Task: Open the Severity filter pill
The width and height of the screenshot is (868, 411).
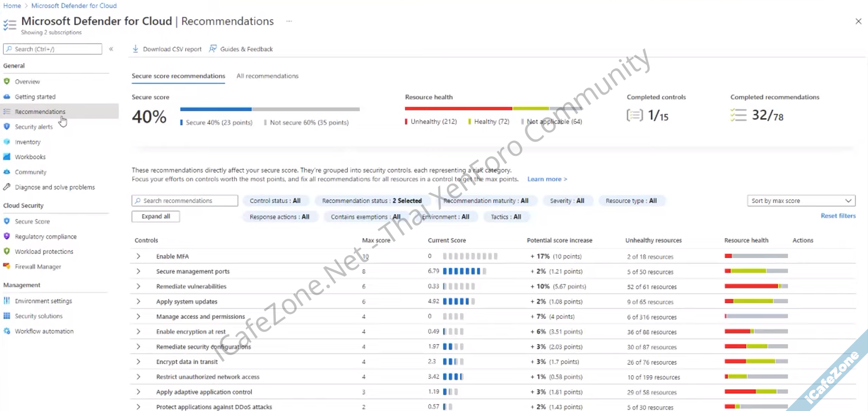Action: [x=567, y=201]
